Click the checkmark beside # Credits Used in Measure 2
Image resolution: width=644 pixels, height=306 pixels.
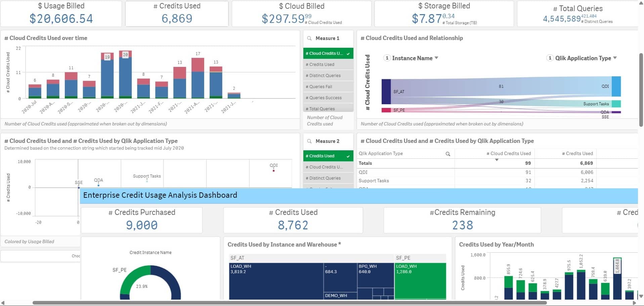point(347,156)
